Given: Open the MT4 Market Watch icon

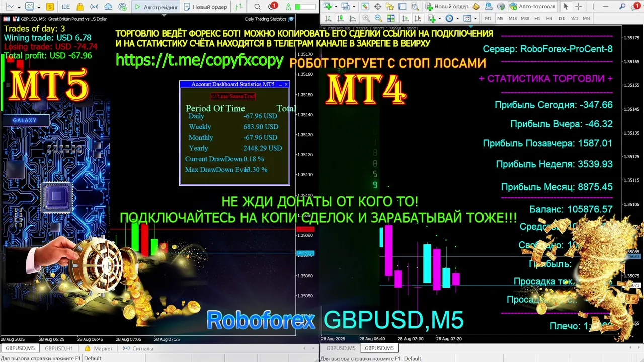Looking at the screenshot, I should (x=365, y=6).
